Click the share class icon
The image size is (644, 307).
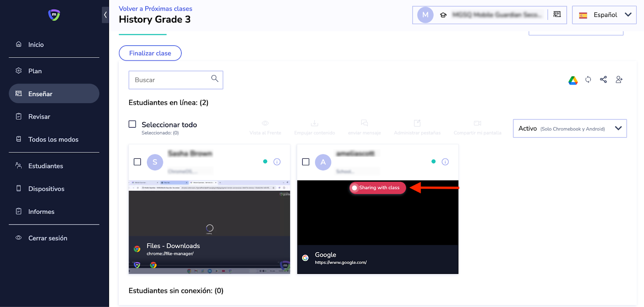tap(603, 80)
